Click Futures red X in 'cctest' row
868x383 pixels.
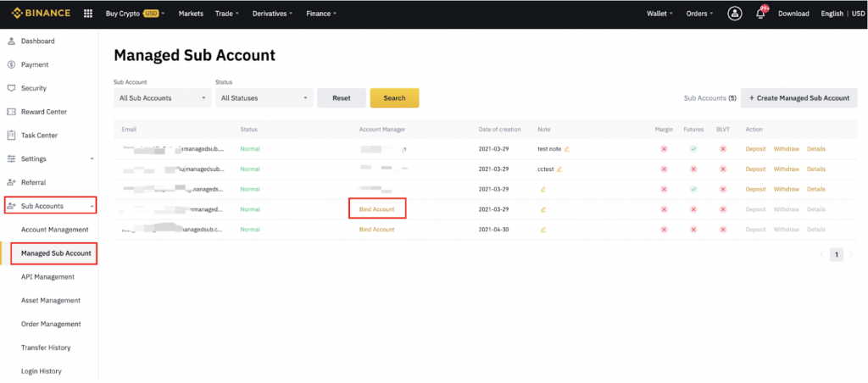(693, 169)
